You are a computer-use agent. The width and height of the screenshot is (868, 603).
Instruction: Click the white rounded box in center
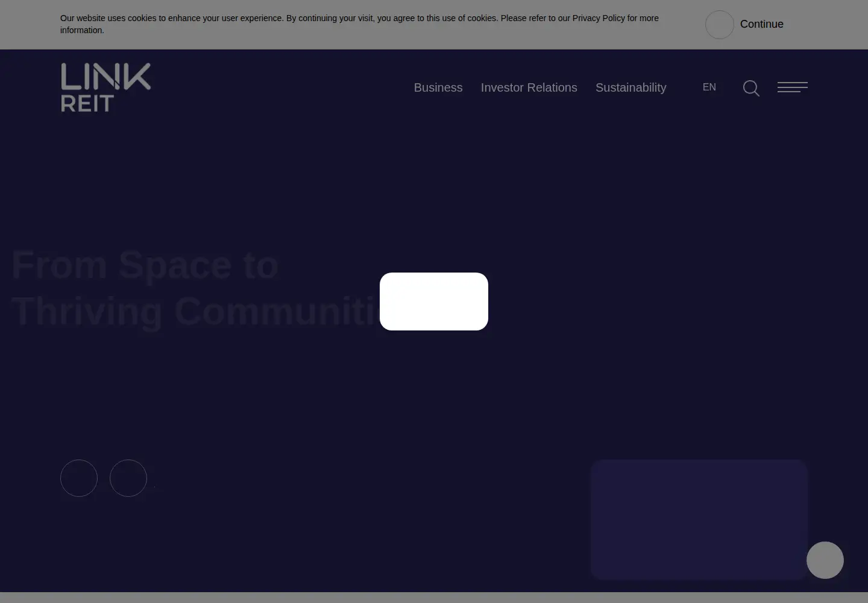pos(434,301)
